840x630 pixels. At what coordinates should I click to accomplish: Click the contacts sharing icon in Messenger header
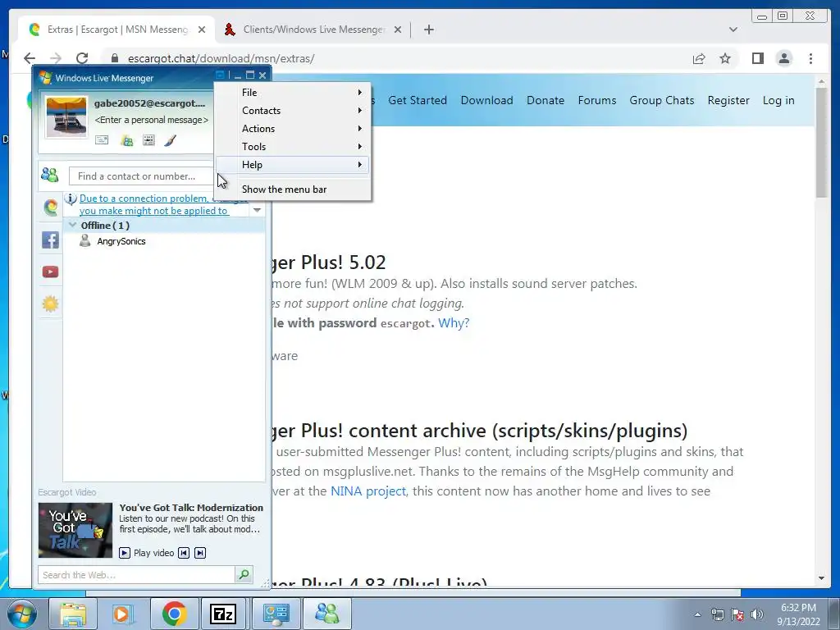point(127,140)
